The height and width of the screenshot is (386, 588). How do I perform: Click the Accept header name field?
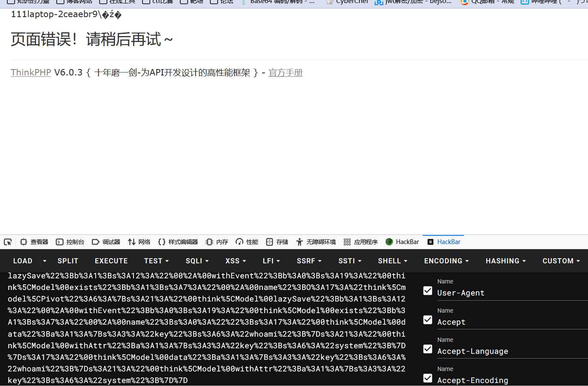tap(512, 322)
